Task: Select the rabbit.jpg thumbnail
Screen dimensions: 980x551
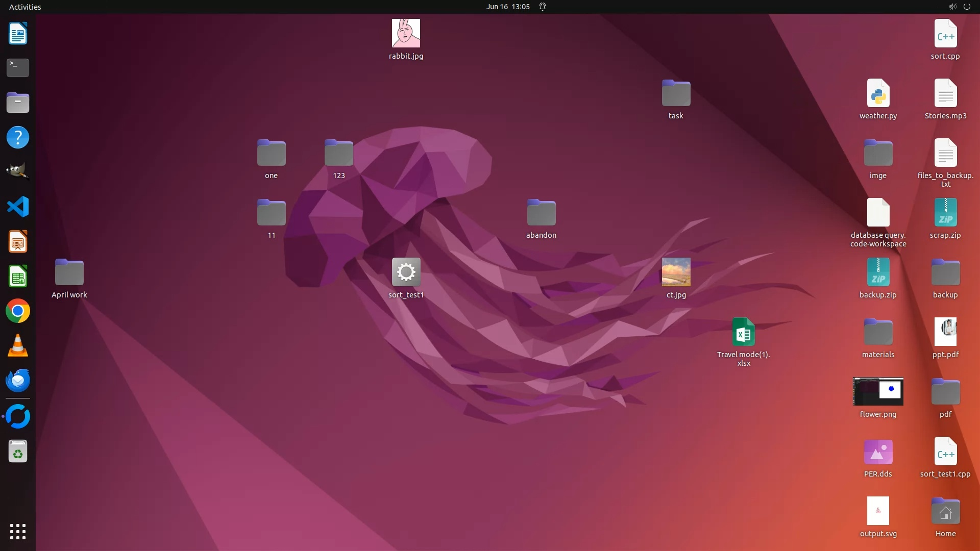Action: coord(406,34)
